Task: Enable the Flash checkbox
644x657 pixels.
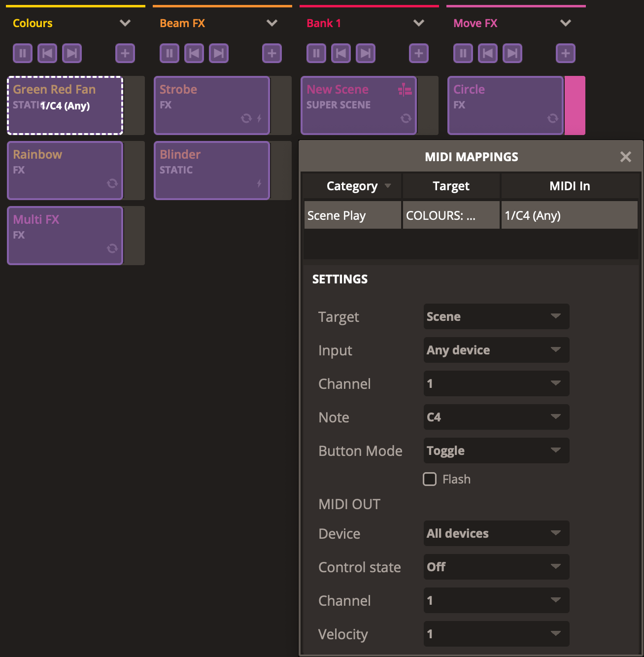Action: tap(430, 479)
